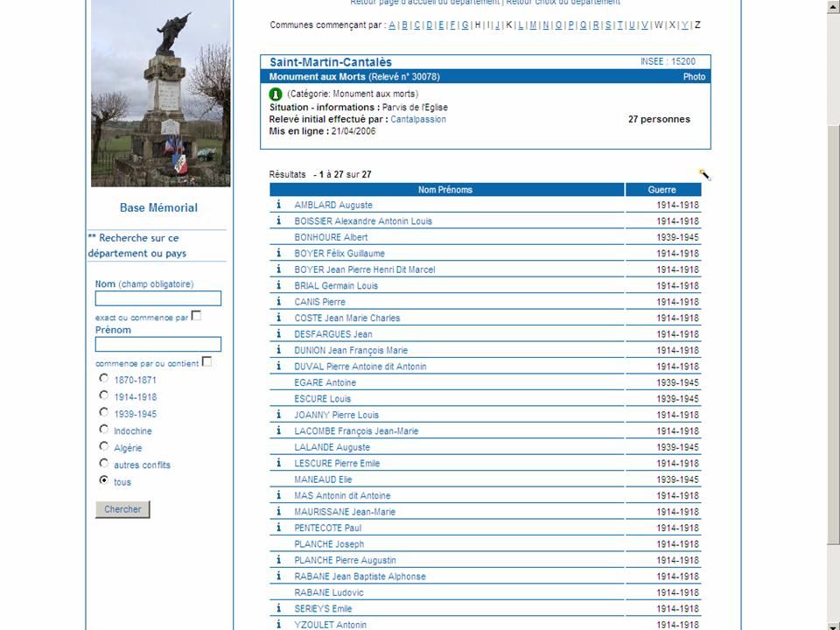Click info icon next to CANIS Pierre
Viewport: 840px width, 630px height.
[x=278, y=302]
